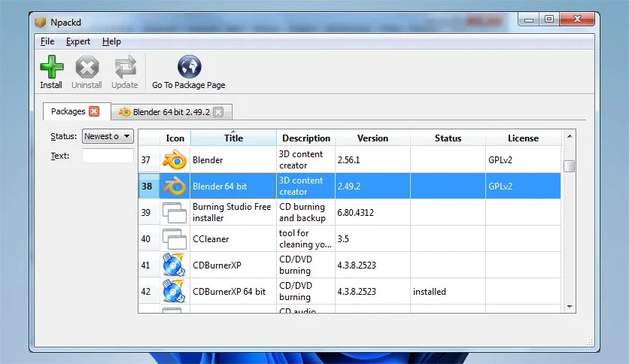Click the Update arrows icon

tap(125, 67)
